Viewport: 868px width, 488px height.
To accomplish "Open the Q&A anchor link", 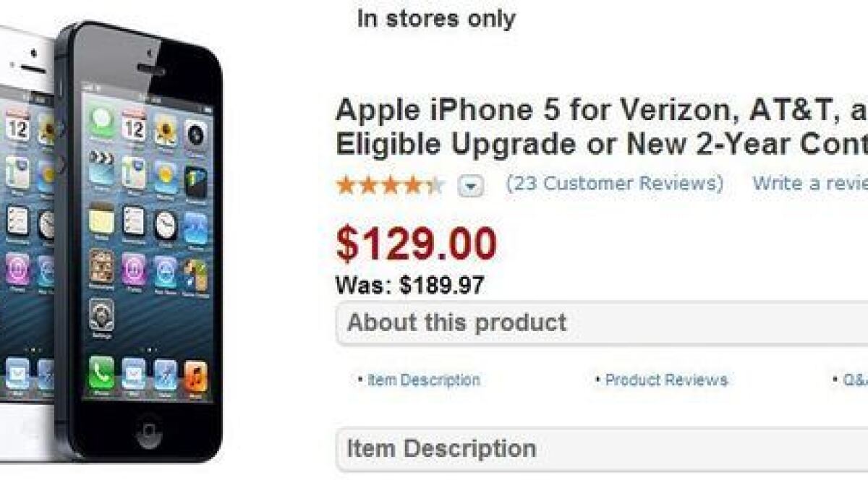I will 851,380.
